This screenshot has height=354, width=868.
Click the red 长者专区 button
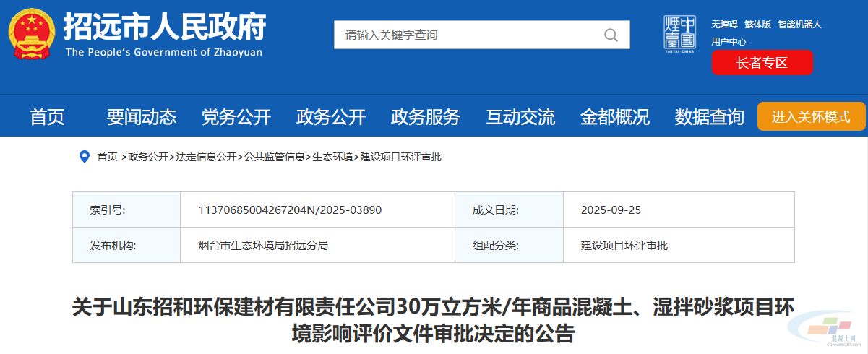[x=762, y=63]
